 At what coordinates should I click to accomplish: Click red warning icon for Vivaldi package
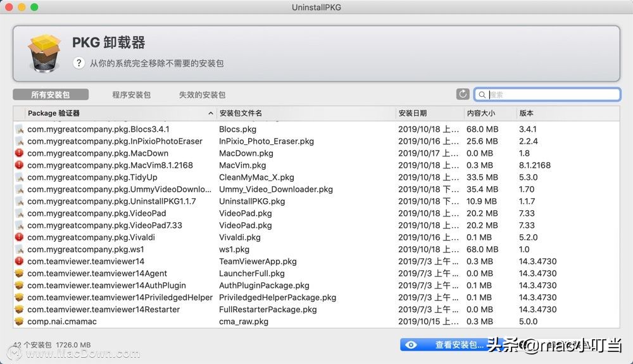point(19,237)
